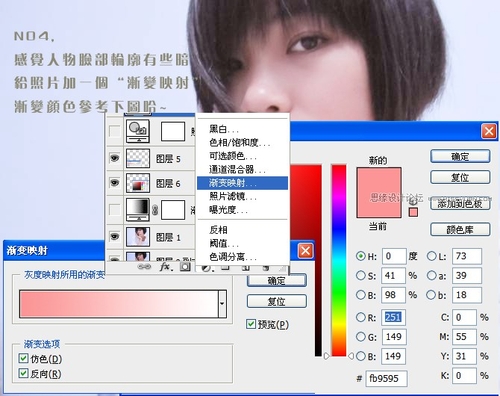Choose highlighted 渐变映射... menu item
This screenshot has width=500, height=396.
242,183
